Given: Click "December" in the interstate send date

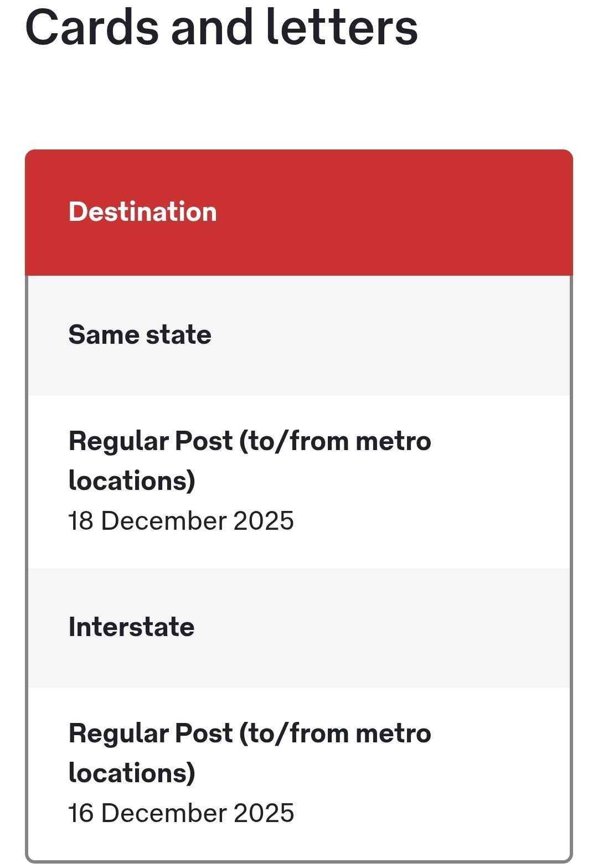Looking at the screenshot, I should point(164,813).
